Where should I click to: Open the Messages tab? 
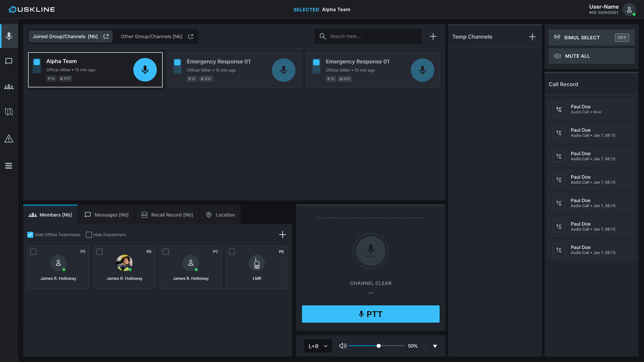(107, 215)
